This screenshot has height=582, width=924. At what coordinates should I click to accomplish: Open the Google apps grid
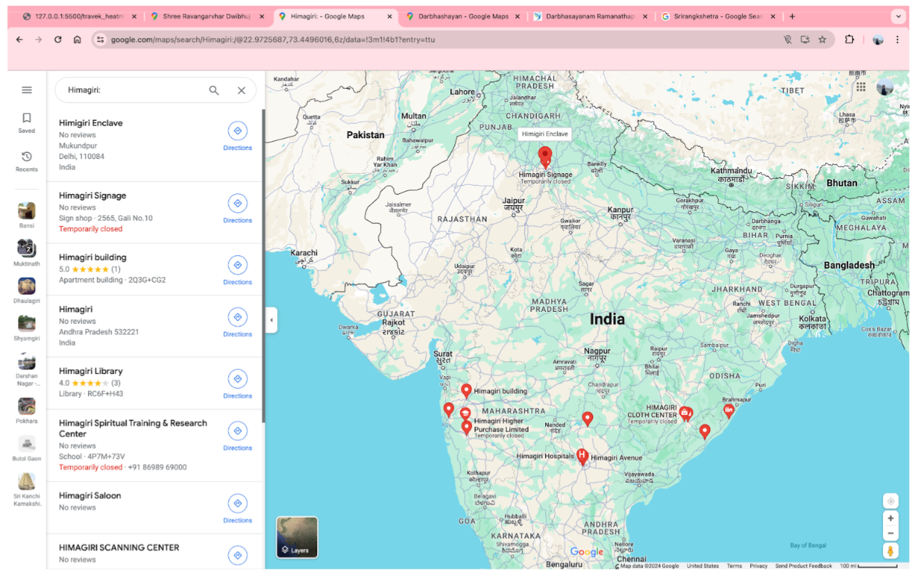point(861,87)
